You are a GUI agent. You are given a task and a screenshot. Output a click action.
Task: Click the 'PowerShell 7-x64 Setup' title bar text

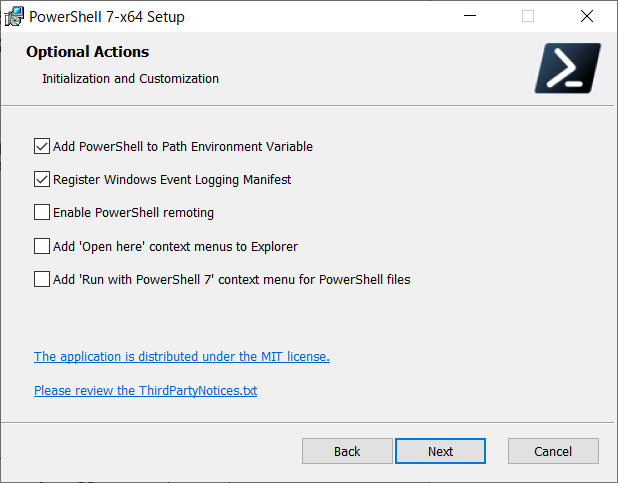pos(107,17)
